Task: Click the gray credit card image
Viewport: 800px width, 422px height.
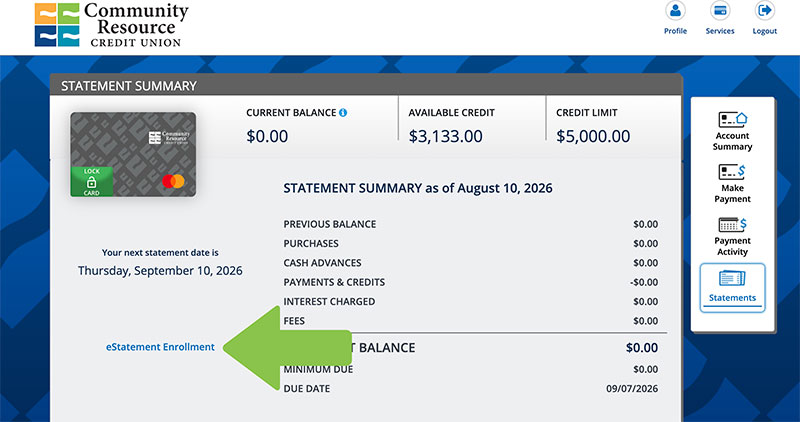Action: pos(133,155)
